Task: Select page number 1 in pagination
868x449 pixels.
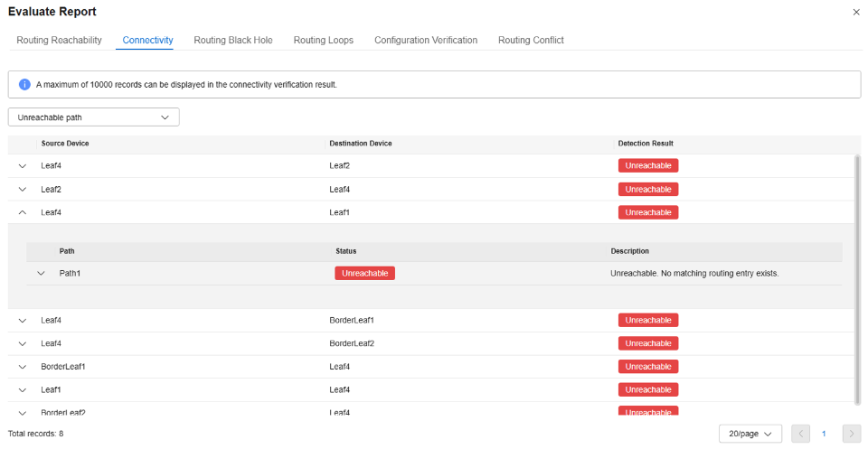Action: click(824, 434)
